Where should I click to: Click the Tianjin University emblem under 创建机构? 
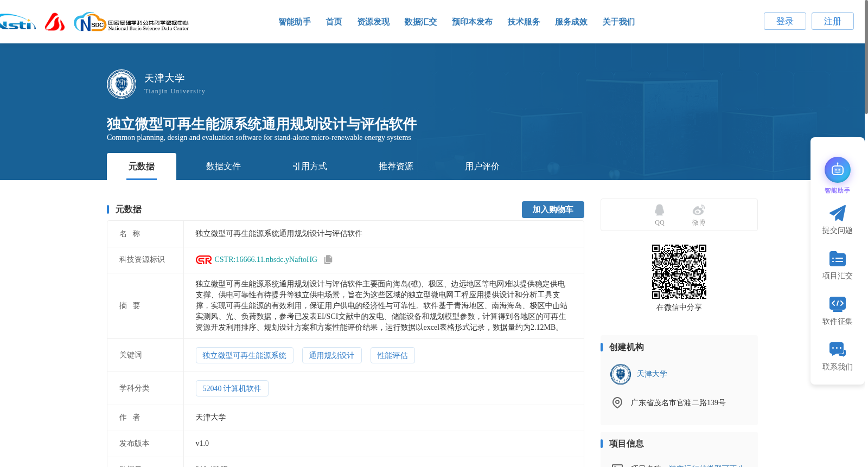pyautogui.click(x=621, y=374)
